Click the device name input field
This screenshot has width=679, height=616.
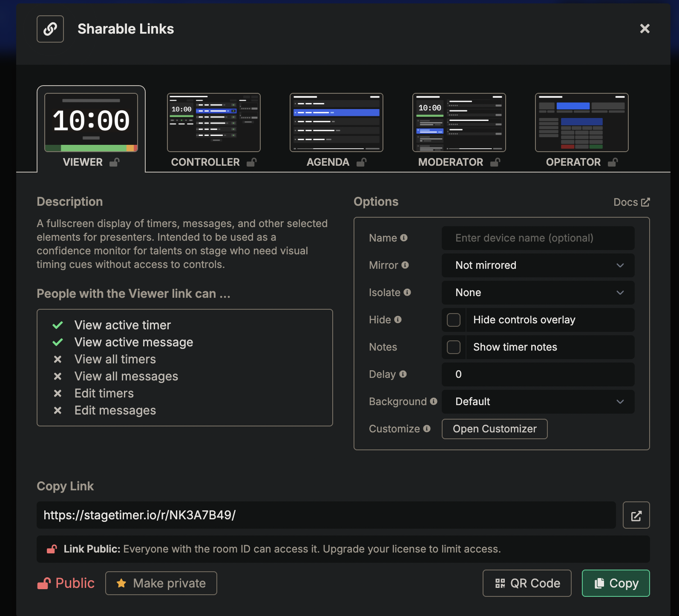coord(538,238)
